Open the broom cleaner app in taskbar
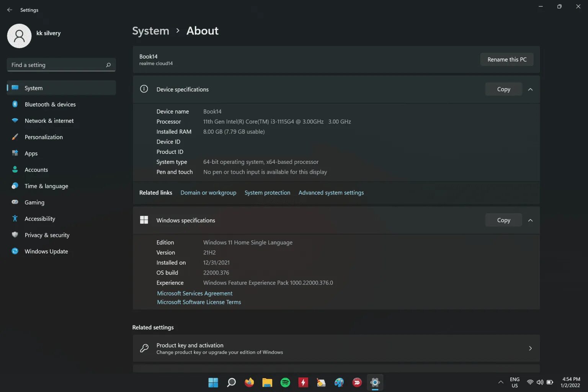Screen dimensions: 588x392 321,382
